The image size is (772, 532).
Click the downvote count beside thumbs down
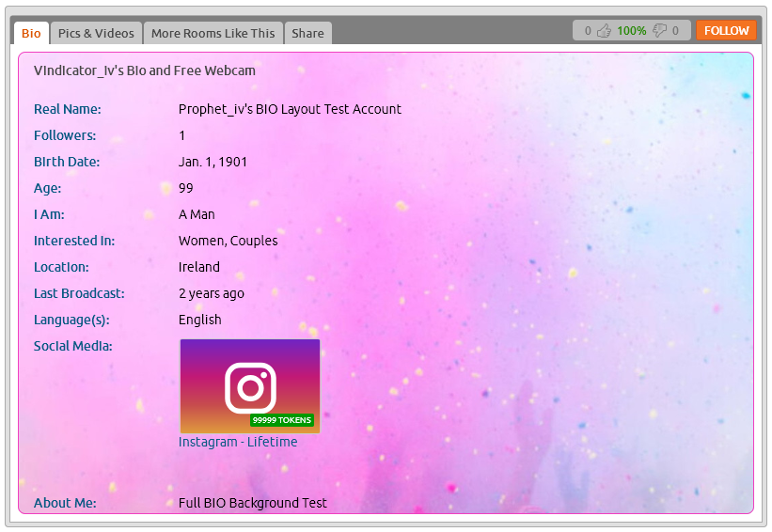click(x=675, y=31)
